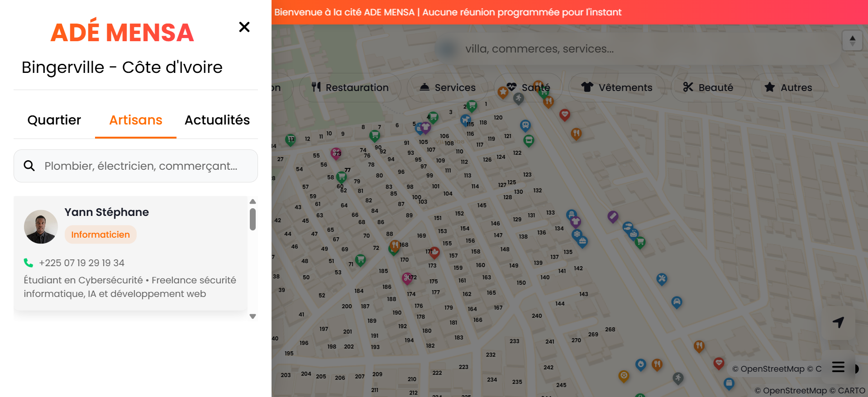Close the ADÉ MENSA side panel
868x397 pixels.
tap(244, 27)
